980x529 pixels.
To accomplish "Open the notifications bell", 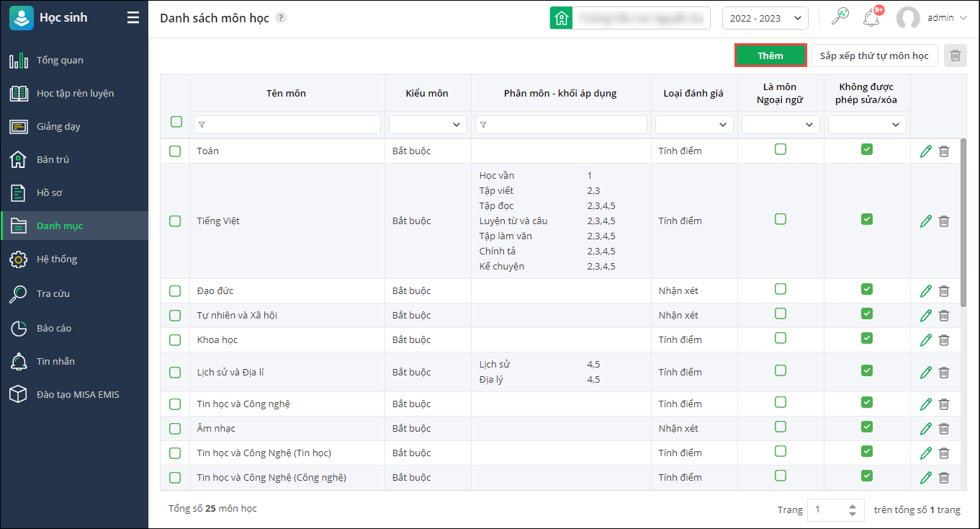I will click(872, 17).
